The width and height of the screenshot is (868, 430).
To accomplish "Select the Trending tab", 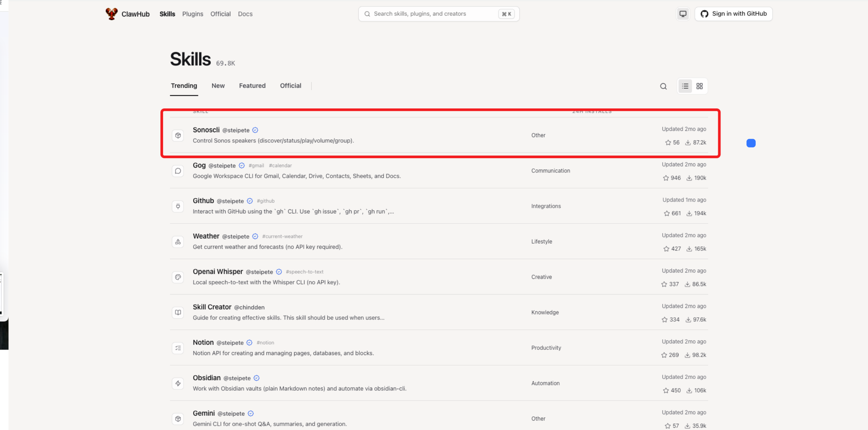I will tap(184, 86).
